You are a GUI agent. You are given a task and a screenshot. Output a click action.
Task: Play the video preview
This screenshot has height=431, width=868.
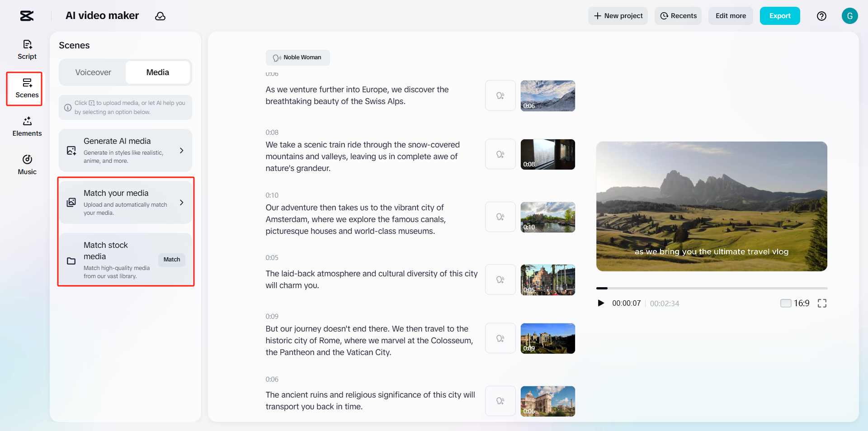coord(601,303)
